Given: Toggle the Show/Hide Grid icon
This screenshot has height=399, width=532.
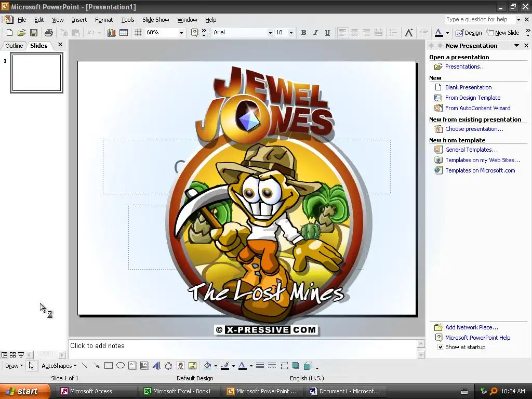Looking at the screenshot, I should 138,33.
